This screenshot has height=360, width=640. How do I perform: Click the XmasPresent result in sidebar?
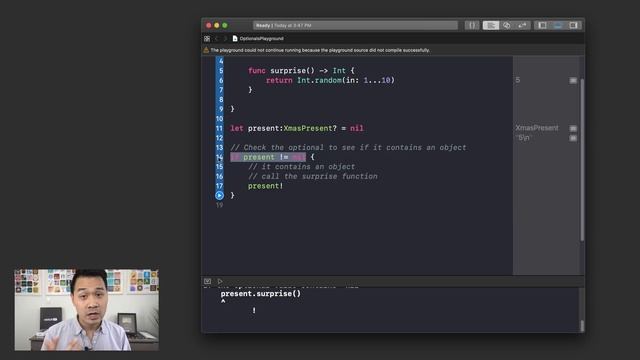(537, 128)
